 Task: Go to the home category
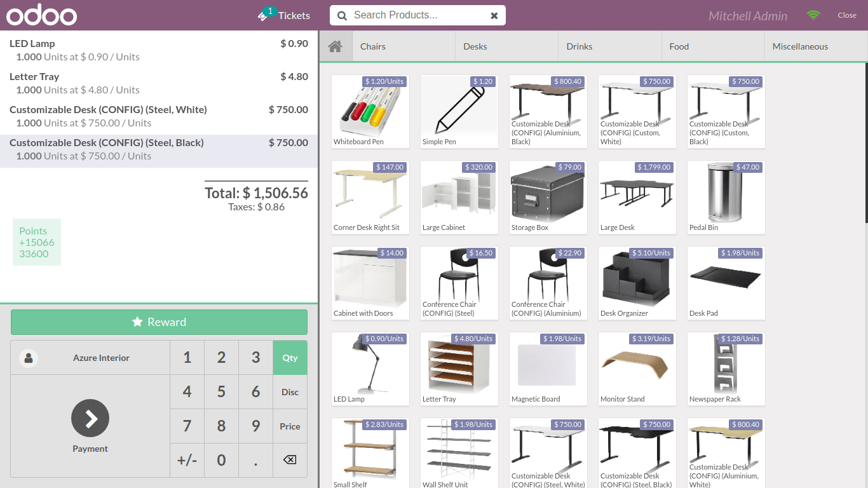pyautogui.click(x=336, y=46)
